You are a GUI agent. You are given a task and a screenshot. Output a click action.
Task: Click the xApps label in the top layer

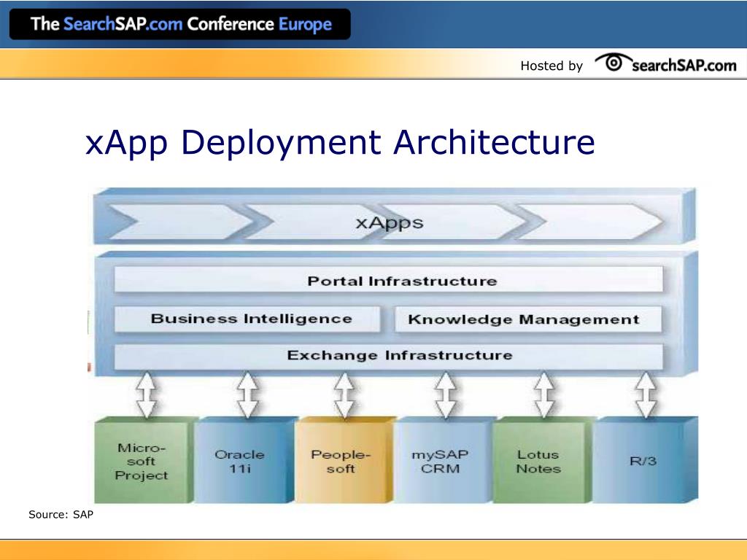(390, 222)
